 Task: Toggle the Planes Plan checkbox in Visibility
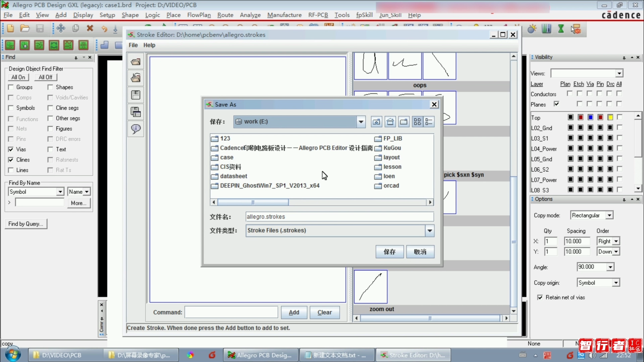(557, 104)
